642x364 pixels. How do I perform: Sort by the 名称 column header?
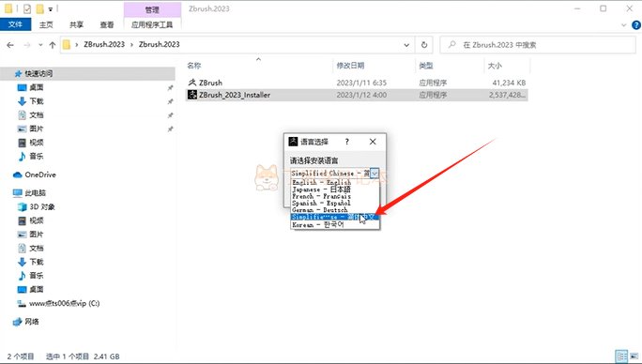click(194, 66)
